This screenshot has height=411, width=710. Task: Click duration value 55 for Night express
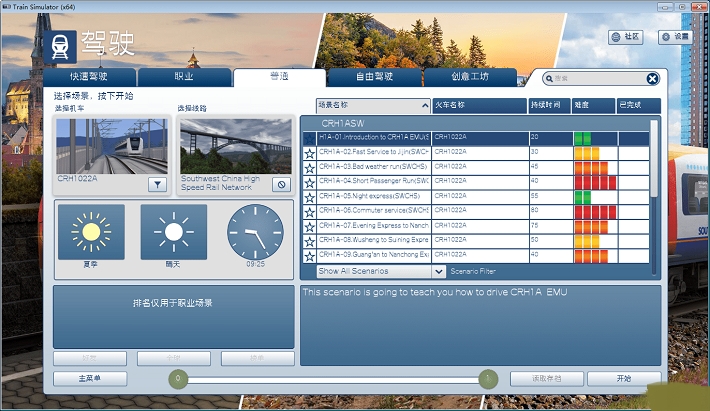534,196
